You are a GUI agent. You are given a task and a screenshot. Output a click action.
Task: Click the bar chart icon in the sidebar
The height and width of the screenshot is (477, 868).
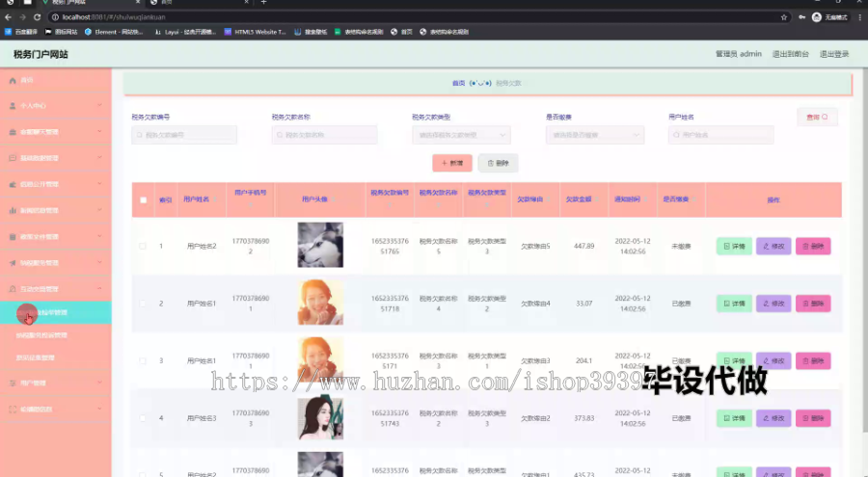[13, 210]
